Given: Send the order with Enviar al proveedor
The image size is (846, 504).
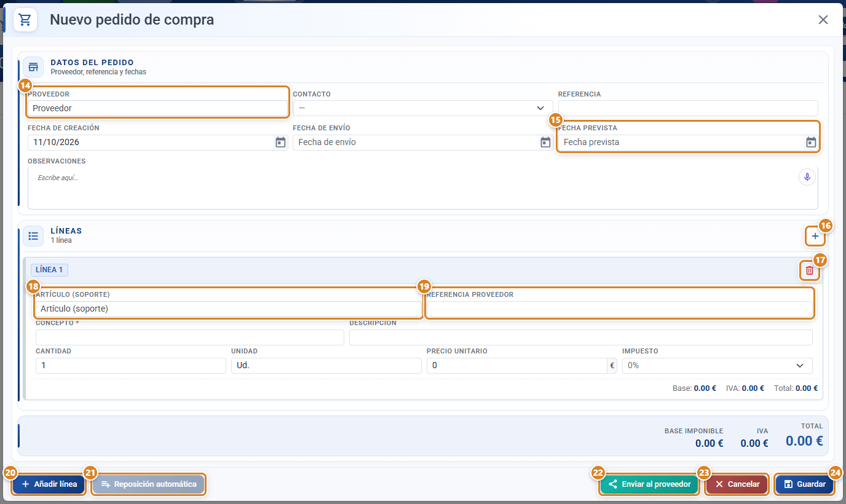Looking at the screenshot, I should point(649,484).
